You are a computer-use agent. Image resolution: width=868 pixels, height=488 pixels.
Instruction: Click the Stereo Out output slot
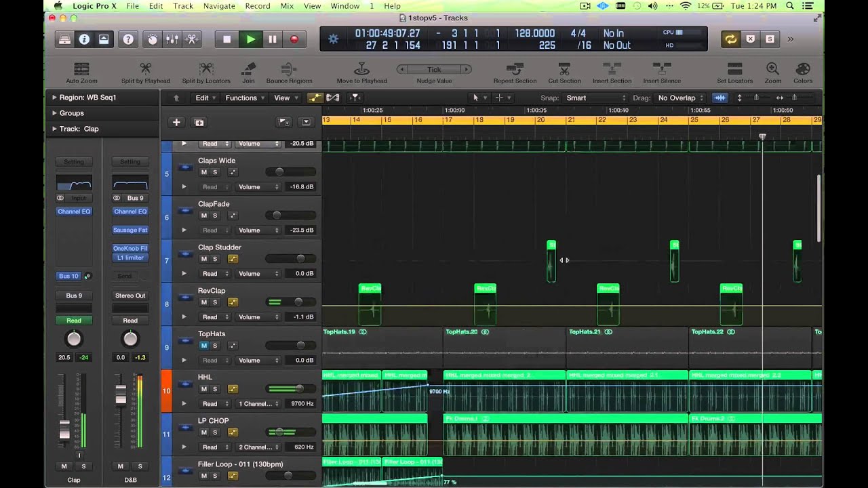coord(130,296)
